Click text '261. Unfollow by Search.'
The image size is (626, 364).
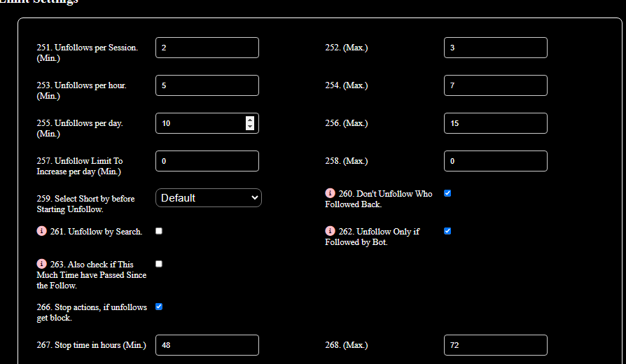click(96, 232)
